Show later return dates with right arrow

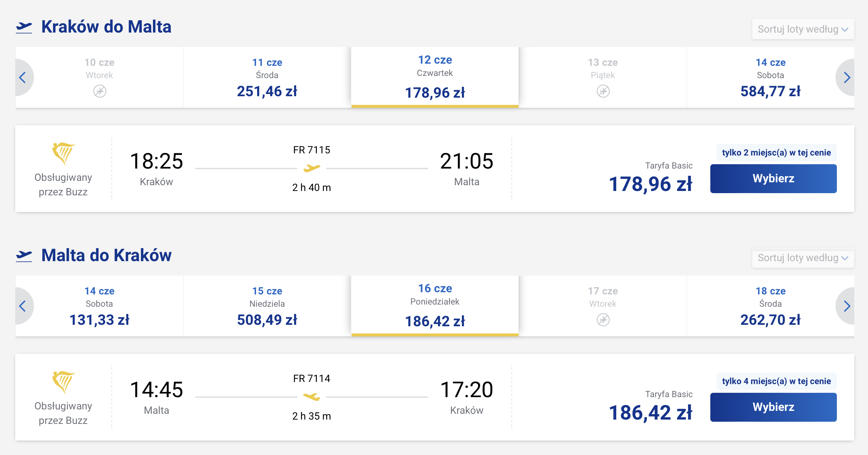coord(846,306)
